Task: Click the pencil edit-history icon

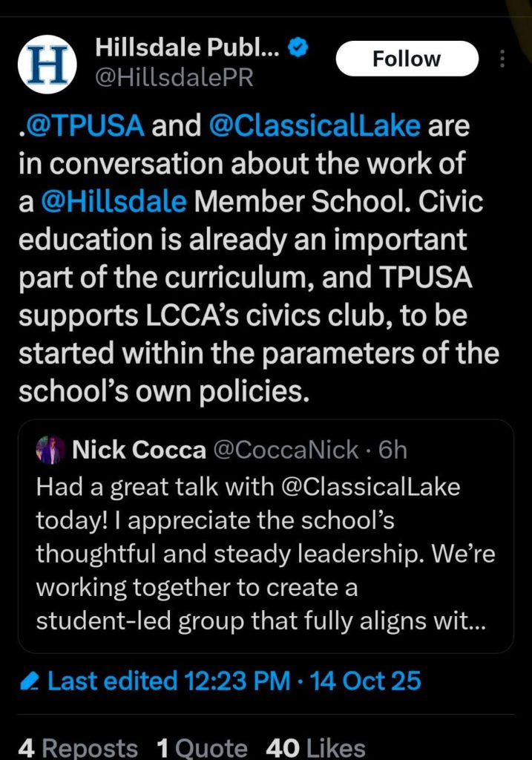Action: (30, 681)
